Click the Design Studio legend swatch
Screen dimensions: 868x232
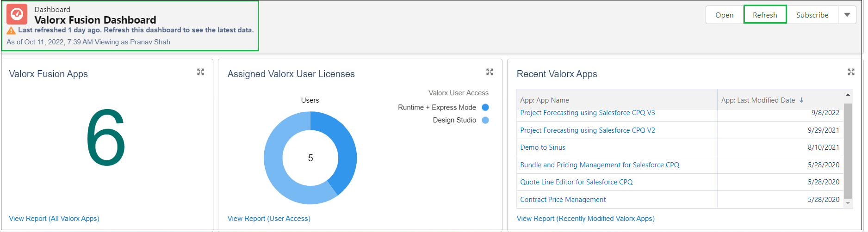point(485,120)
